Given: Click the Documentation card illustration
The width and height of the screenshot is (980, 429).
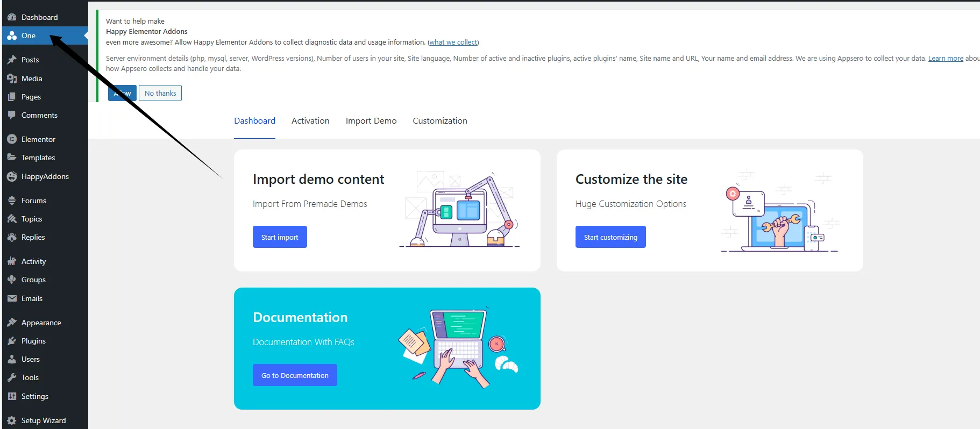Looking at the screenshot, I should tap(458, 348).
